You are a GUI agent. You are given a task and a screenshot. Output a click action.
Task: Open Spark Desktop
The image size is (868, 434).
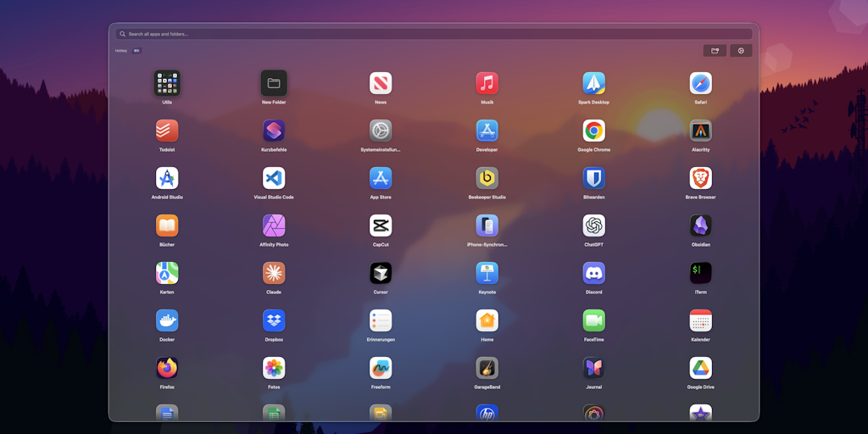594,83
